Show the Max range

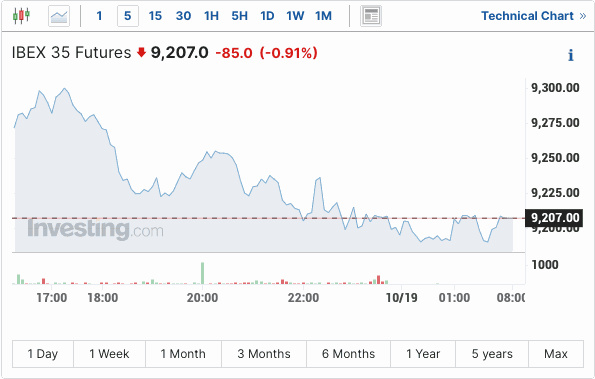coord(556,354)
